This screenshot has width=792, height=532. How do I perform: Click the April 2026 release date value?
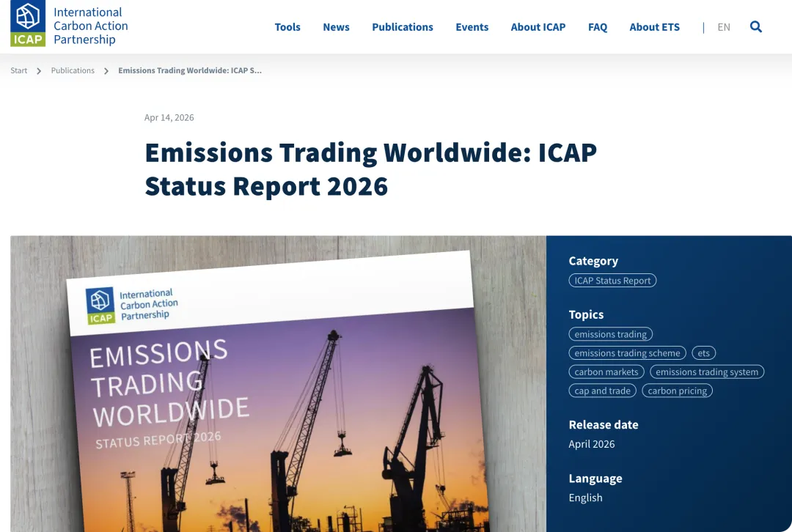592,444
